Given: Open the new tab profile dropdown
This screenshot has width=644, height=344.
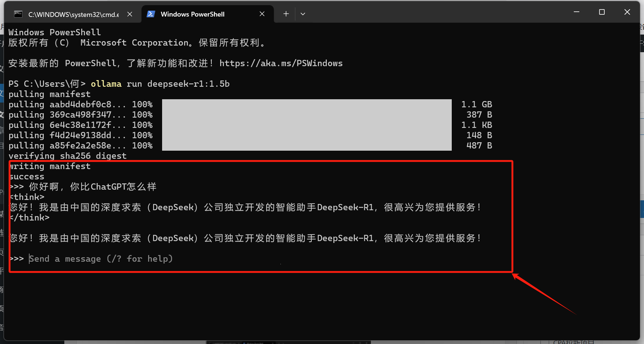Looking at the screenshot, I should point(303,14).
